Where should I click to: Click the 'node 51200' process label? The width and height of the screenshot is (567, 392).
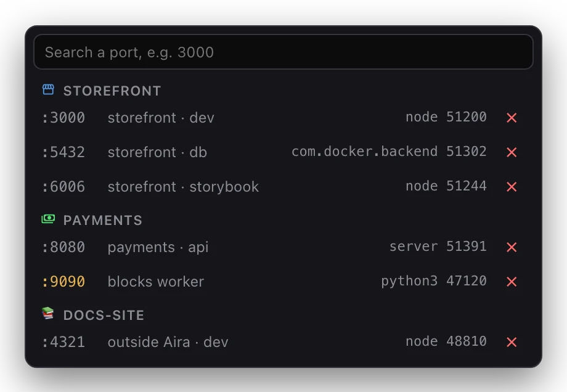coord(446,117)
